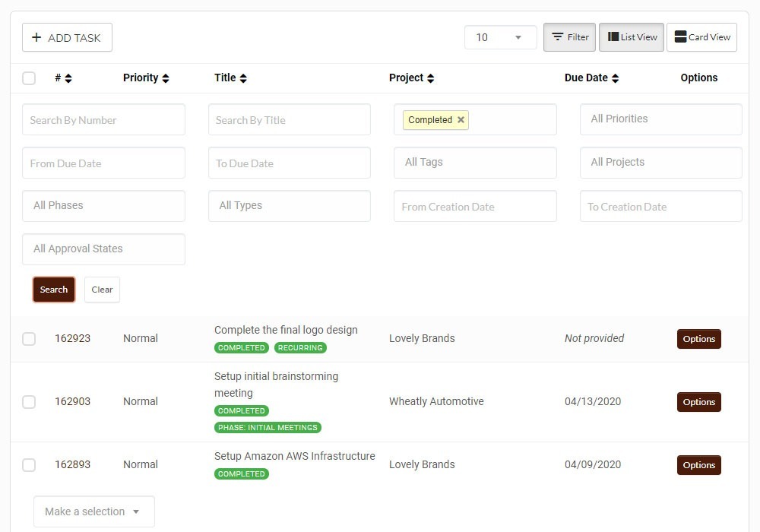Click the Clear filters button
This screenshot has width=760, height=532.
(102, 290)
